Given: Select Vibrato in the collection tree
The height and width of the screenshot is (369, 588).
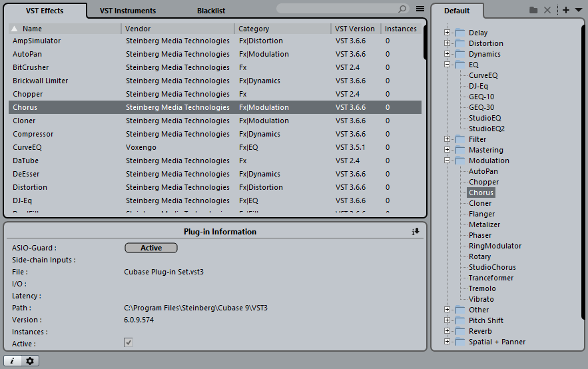Looking at the screenshot, I should pos(481,299).
